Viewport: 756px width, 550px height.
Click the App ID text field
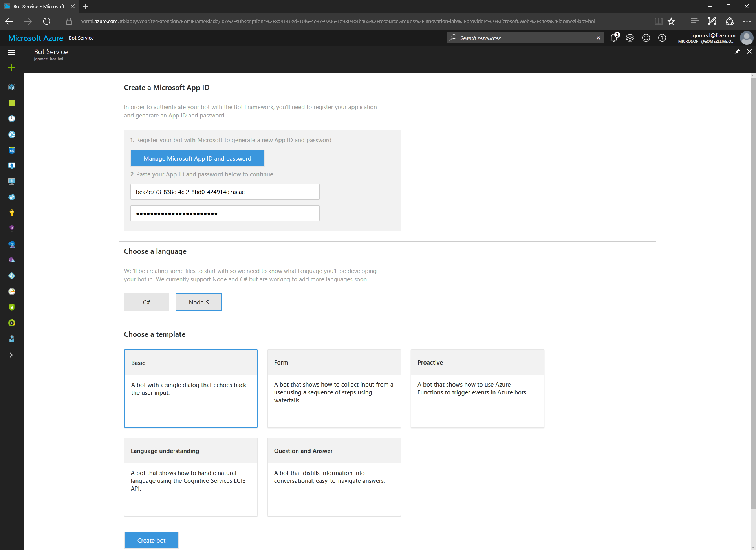[225, 192]
